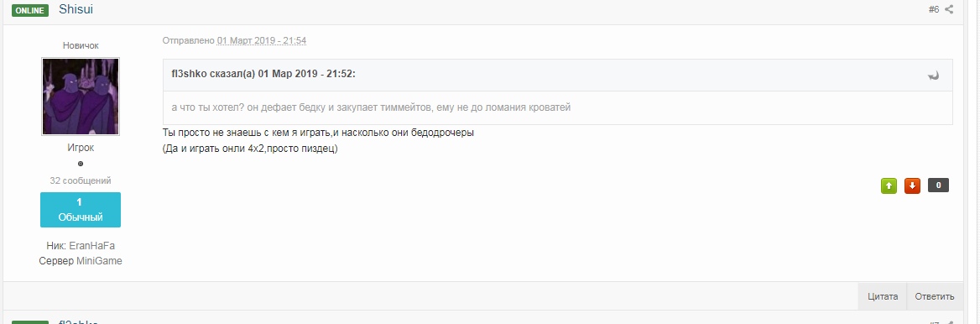
Task: Click the MiniGame server label
Action: [99, 261]
